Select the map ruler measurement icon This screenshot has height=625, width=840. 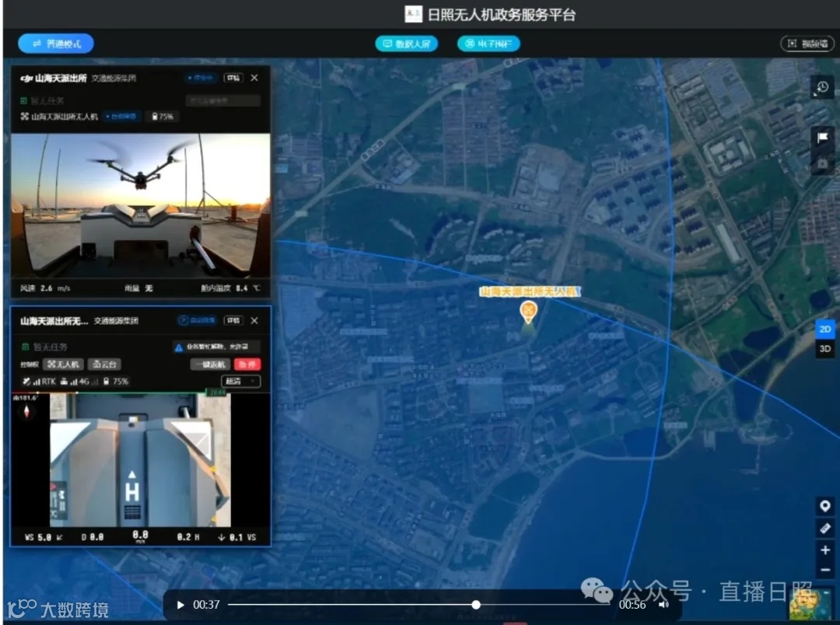coord(825,528)
